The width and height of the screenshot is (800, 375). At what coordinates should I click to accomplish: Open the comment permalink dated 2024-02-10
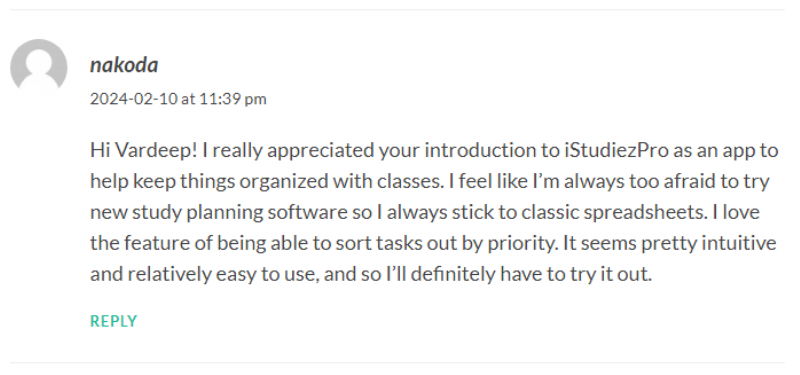click(178, 98)
